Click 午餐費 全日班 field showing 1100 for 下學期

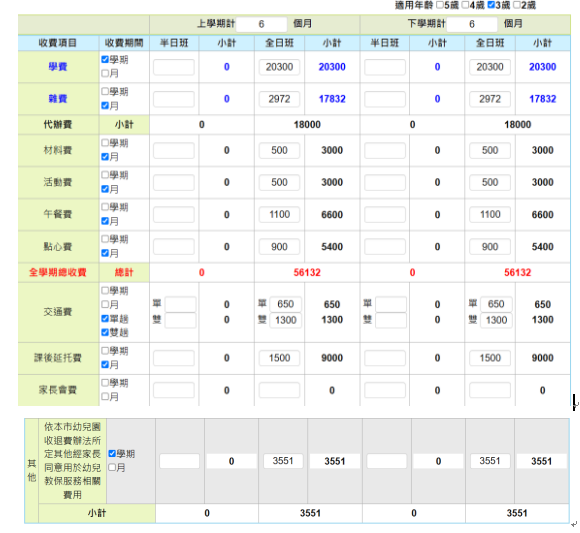point(490,215)
